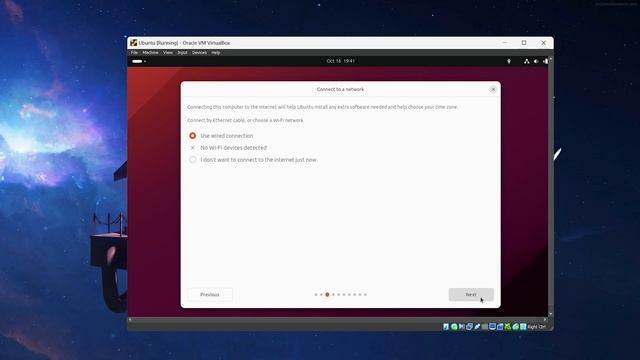The image size is (640, 360).
Task: Maximize the VirtualBox window
Action: (524, 43)
